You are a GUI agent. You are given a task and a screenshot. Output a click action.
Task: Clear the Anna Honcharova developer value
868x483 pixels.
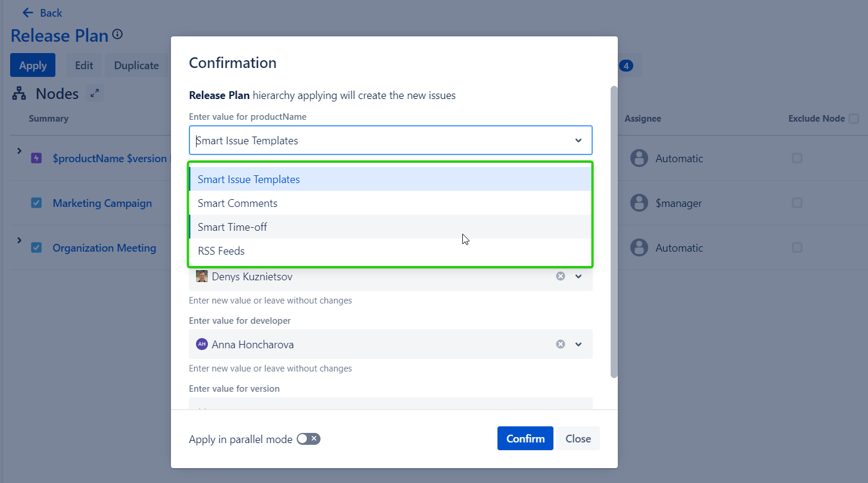pos(560,344)
